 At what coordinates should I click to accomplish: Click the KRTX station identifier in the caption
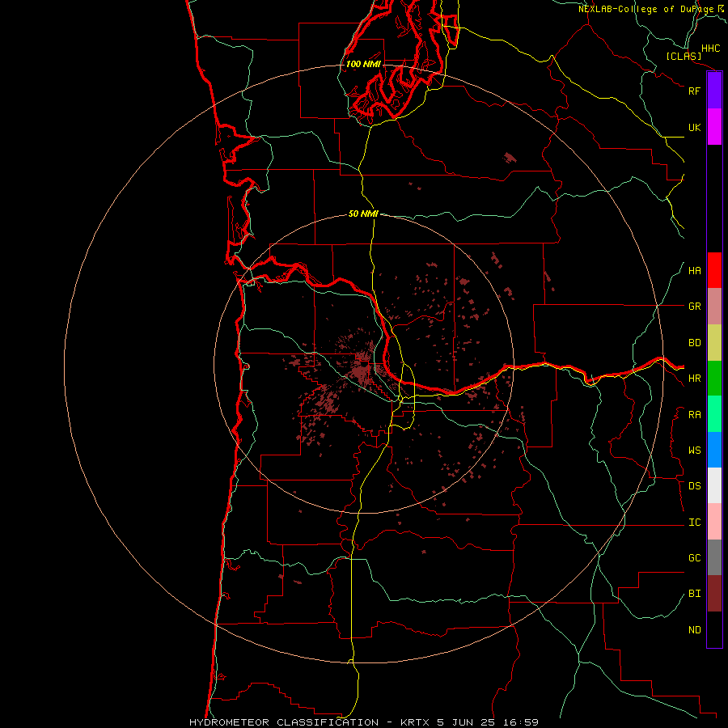click(x=415, y=722)
